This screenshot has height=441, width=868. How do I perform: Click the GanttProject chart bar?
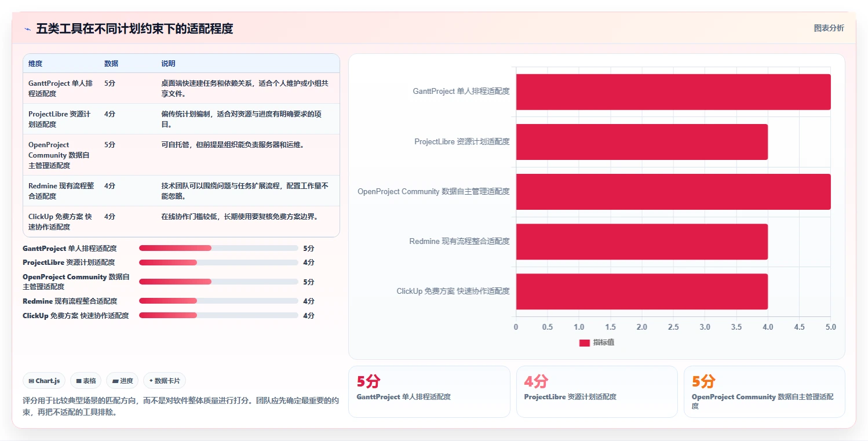(x=673, y=92)
